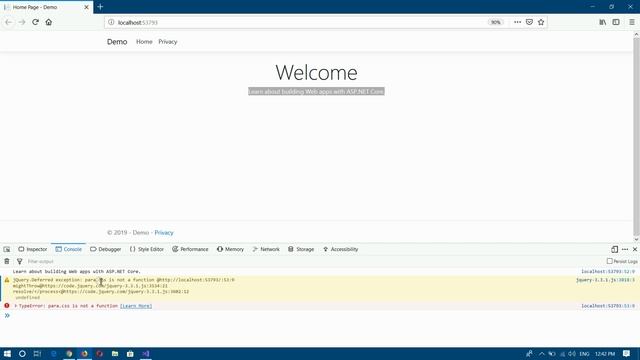Toggle responsive design mode icon

[x=614, y=249]
